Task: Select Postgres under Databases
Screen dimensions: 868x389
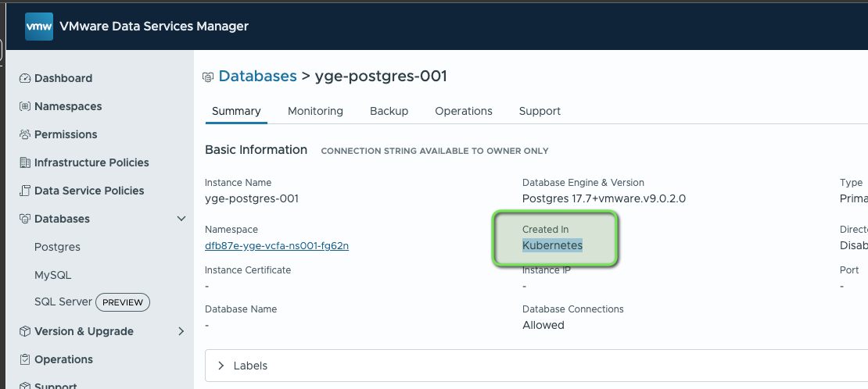Action: pyautogui.click(x=57, y=247)
